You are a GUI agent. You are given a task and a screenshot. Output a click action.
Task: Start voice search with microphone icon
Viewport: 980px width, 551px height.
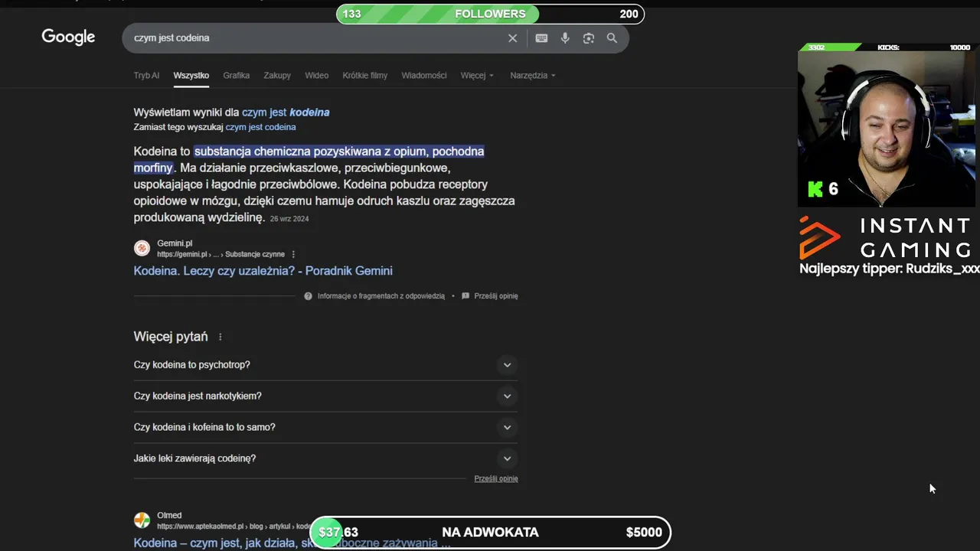565,38
